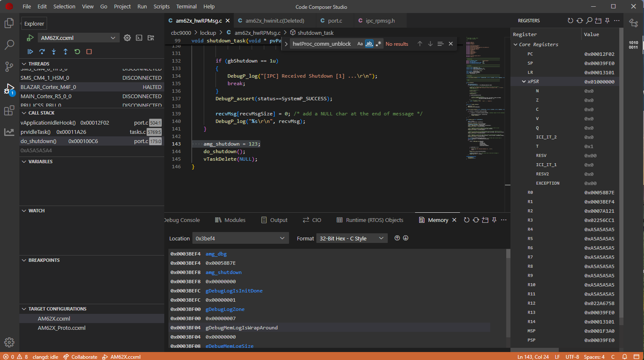Open the Manage gear at activity bar bottom
Viewport: 644px width, 360px height.
coord(9,342)
